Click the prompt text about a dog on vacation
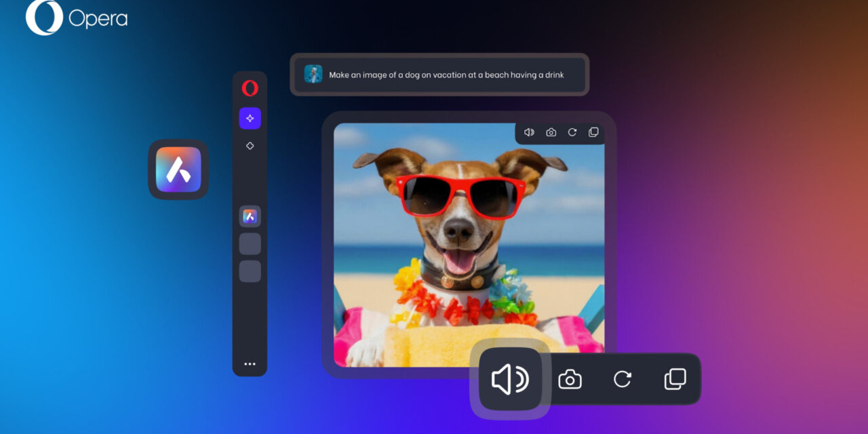The image size is (868, 434). coord(446,75)
